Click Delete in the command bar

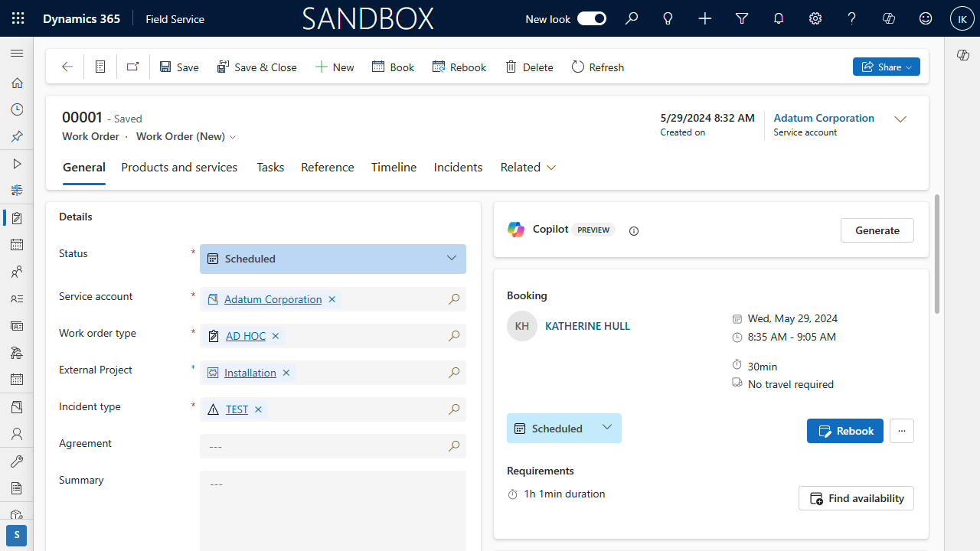(x=529, y=67)
